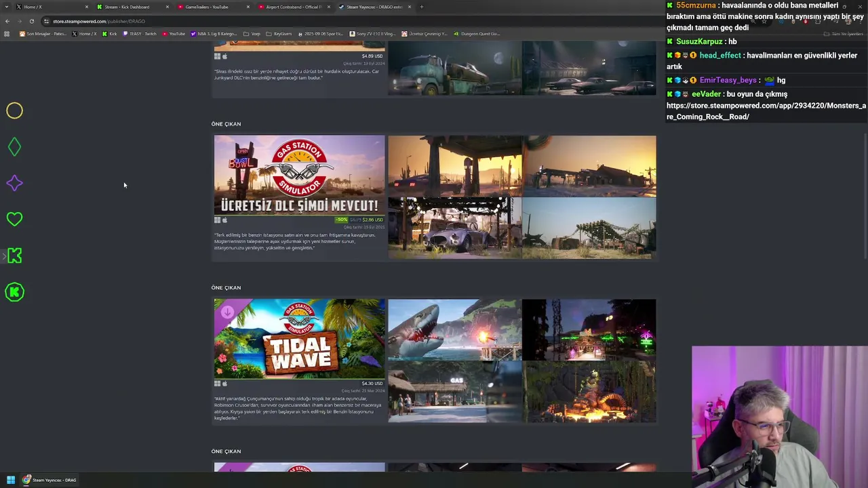Click the green heart overlay icon
This screenshot has width=868, height=488.
pos(14,219)
